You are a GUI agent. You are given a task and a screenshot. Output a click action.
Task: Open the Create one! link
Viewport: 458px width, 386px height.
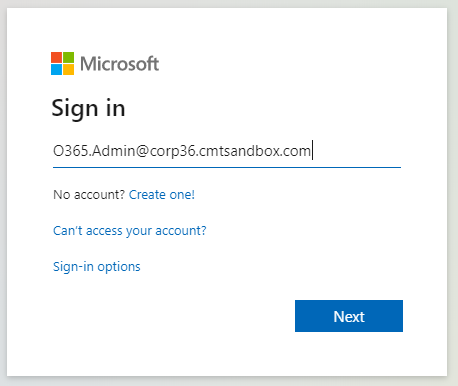(x=162, y=195)
